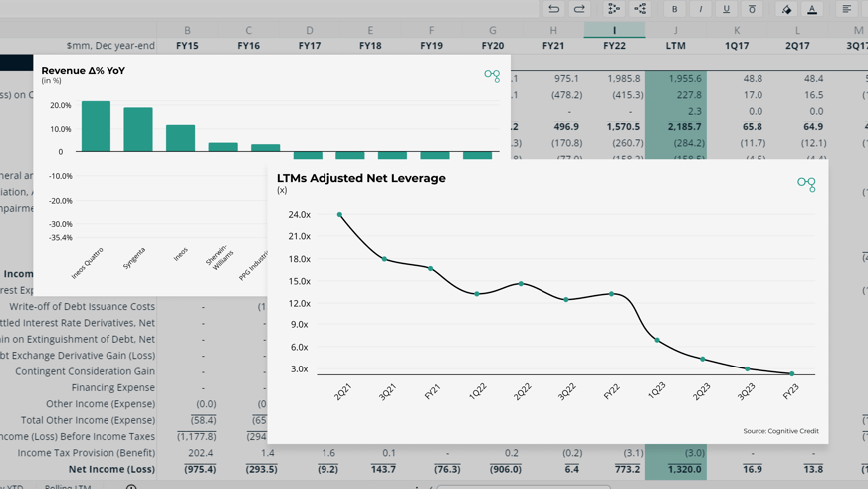Screen dimensions: 868x489
Task: Click the trace dependents icon
Action: click(x=640, y=9)
